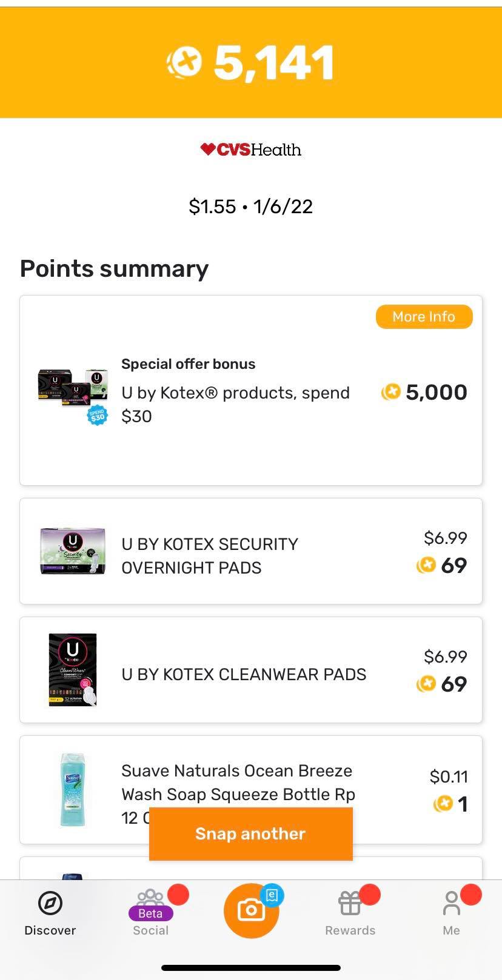Tap the 5,000 bonus points coin icon
This screenshot has width=502, height=980.
[391, 392]
